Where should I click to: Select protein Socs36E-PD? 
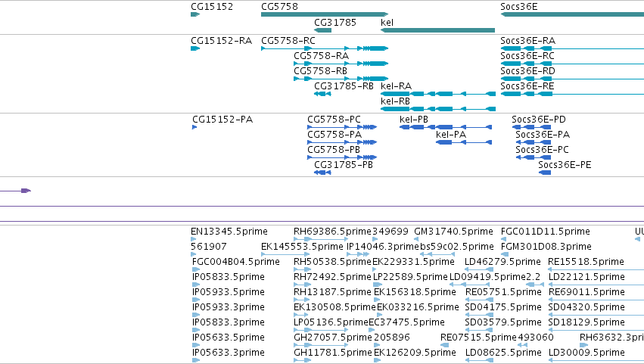coord(539,120)
